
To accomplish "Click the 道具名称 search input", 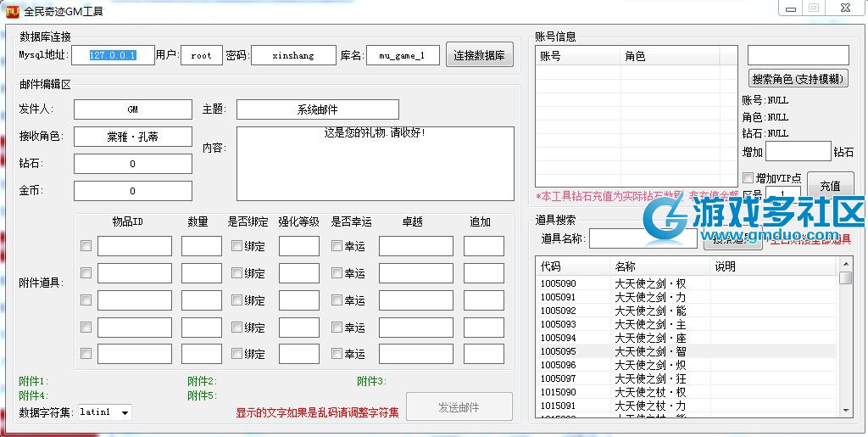I will point(643,238).
